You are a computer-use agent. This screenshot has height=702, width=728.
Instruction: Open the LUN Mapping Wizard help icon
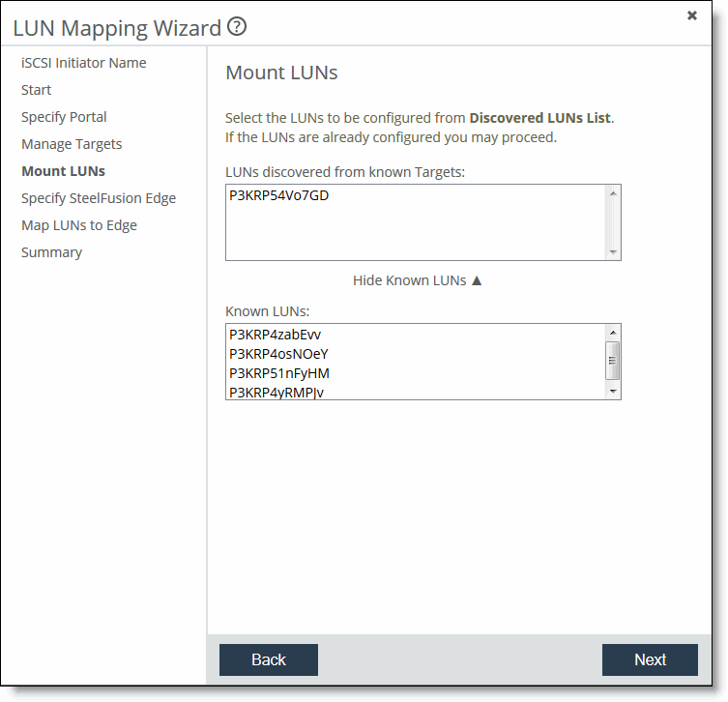tap(237, 27)
